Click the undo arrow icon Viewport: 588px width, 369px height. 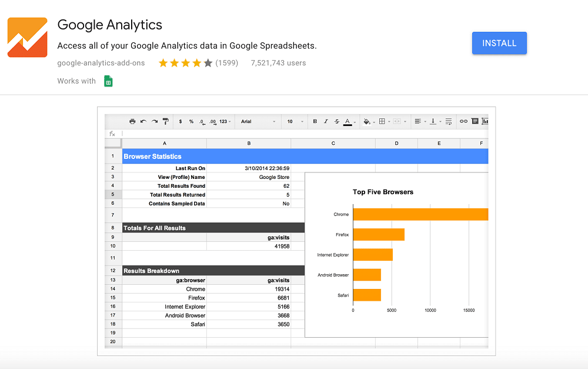[143, 121]
